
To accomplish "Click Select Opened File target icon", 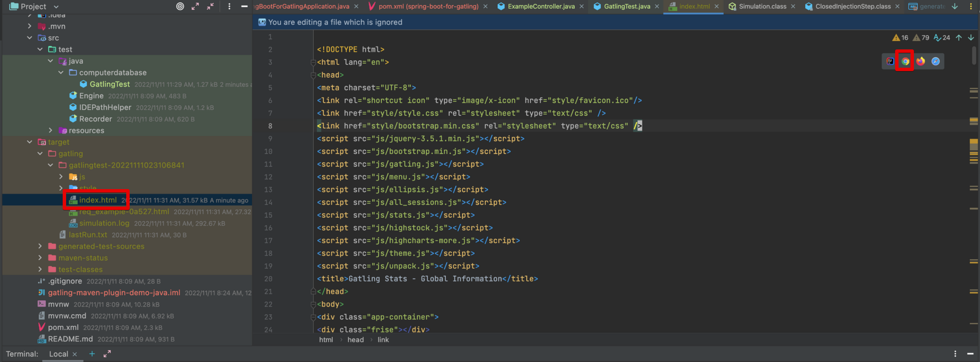I will [180, 6].
